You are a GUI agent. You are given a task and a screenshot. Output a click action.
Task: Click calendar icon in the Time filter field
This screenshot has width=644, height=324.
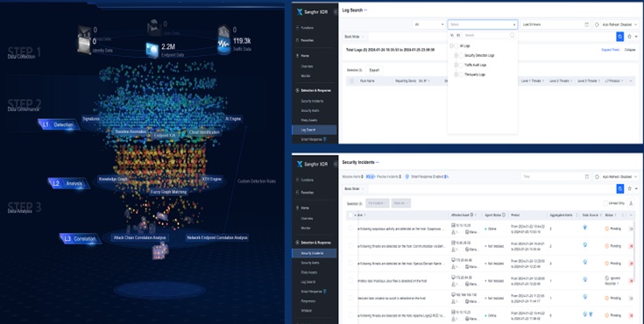tap(587, 177)
